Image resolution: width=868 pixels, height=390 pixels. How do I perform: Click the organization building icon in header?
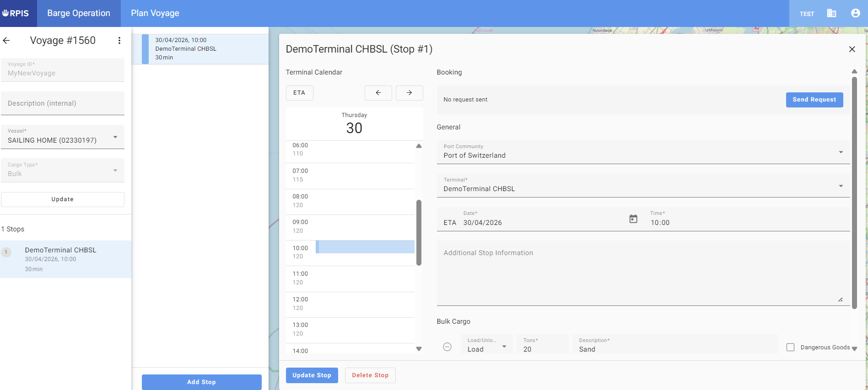click(x=831, y=13)
